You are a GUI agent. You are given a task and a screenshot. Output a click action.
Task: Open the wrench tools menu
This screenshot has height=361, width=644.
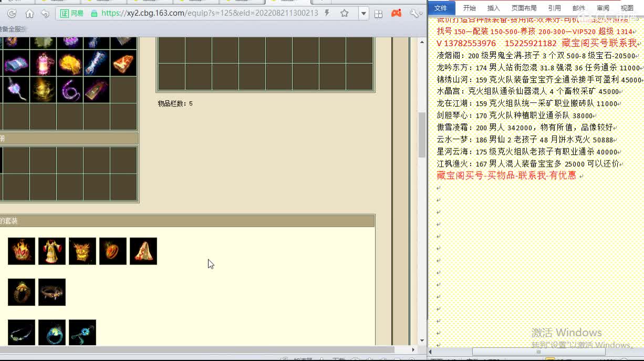(415, 14)
